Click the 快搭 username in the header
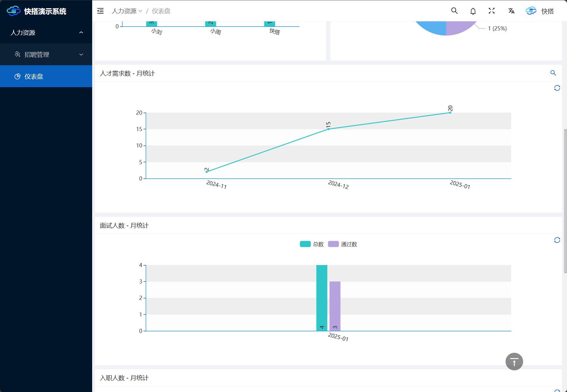The height and width of the screenshot is (392, 567). (x=548, y=11)
